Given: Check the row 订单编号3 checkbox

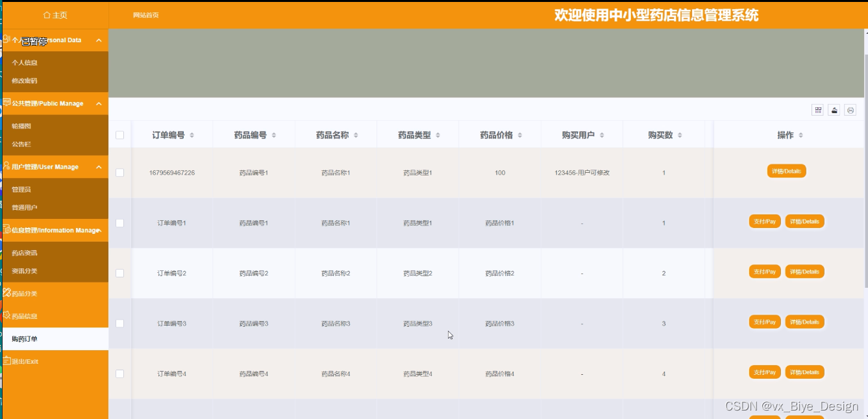Looking at the screenshot, I should (x=119, y=323).
